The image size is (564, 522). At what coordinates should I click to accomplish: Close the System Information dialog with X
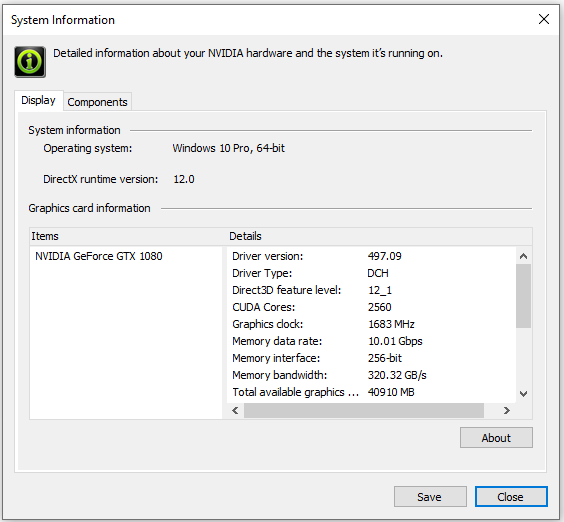543,19
